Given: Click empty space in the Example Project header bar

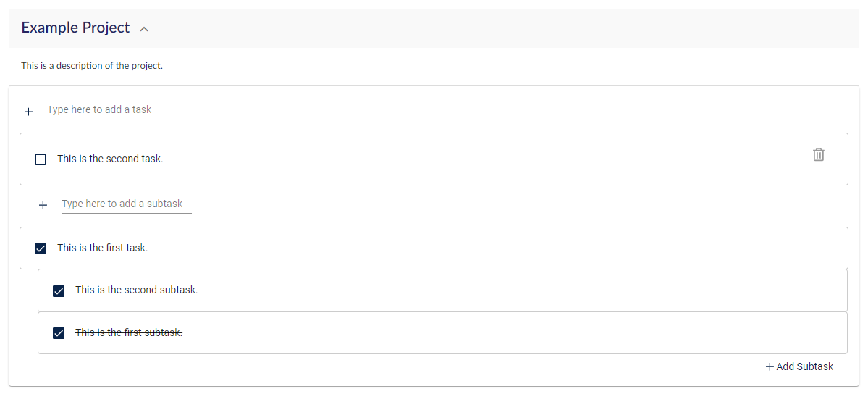Looking at the screenshot, I should point(498,28).
